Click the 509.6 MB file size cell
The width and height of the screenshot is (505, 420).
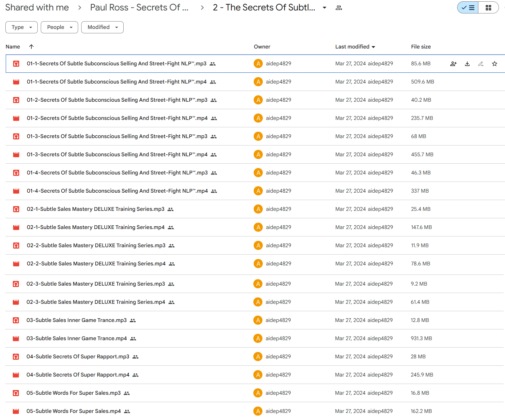(x=422, y=82)
